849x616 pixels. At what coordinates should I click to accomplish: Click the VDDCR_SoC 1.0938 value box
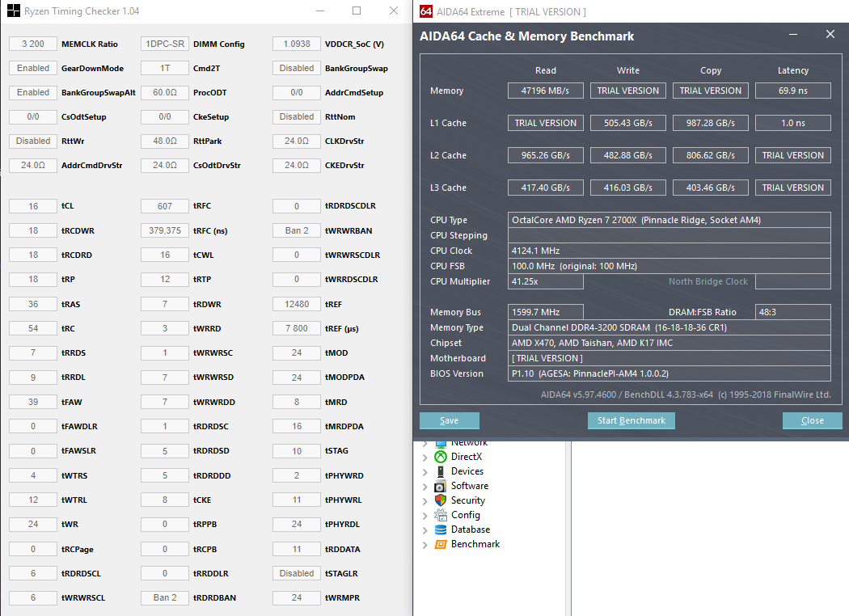coord(297,44)
